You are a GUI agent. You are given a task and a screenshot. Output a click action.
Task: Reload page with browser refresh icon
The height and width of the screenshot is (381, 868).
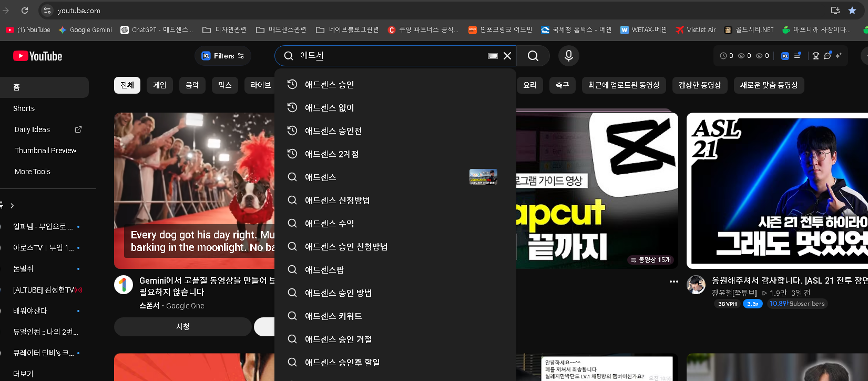pos(25,11)
